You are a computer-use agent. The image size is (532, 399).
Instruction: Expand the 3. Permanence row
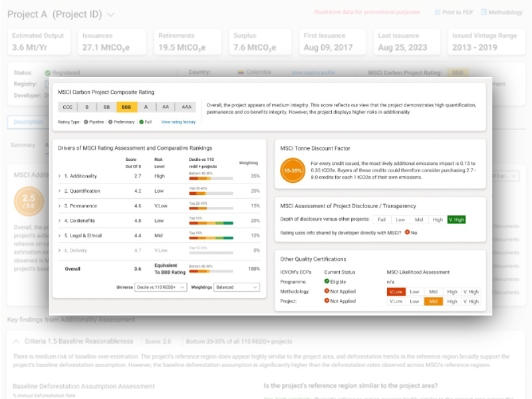pyautogui.click(x=59, y=206)
